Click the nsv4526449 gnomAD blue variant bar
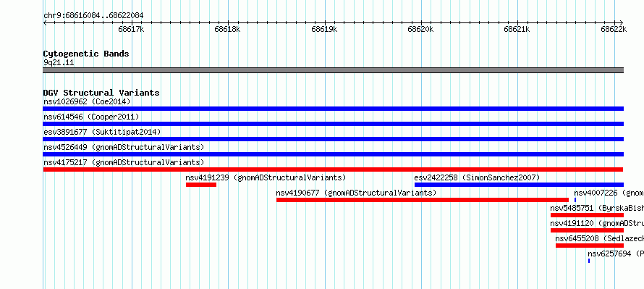This screenshot has height=289, width=644. coord(333,154)
